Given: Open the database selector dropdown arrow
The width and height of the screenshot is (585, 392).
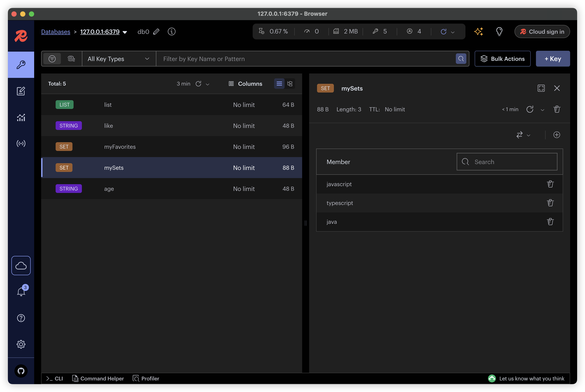Looking at the screenshot, I should (125, 32).
